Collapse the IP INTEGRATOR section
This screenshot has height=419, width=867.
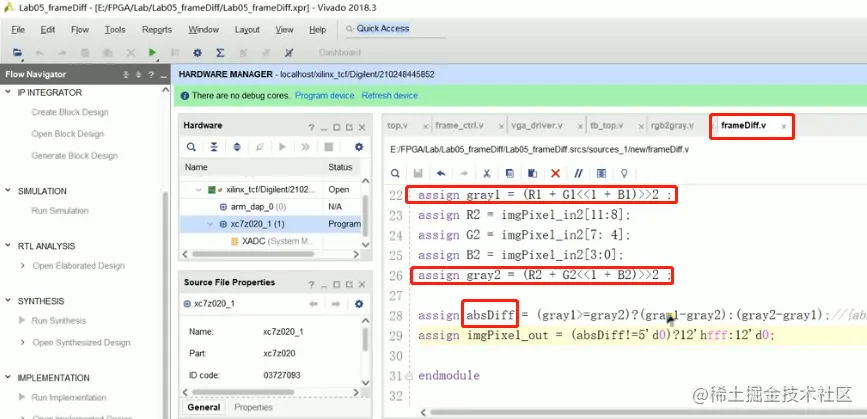(x=8, y=92)
